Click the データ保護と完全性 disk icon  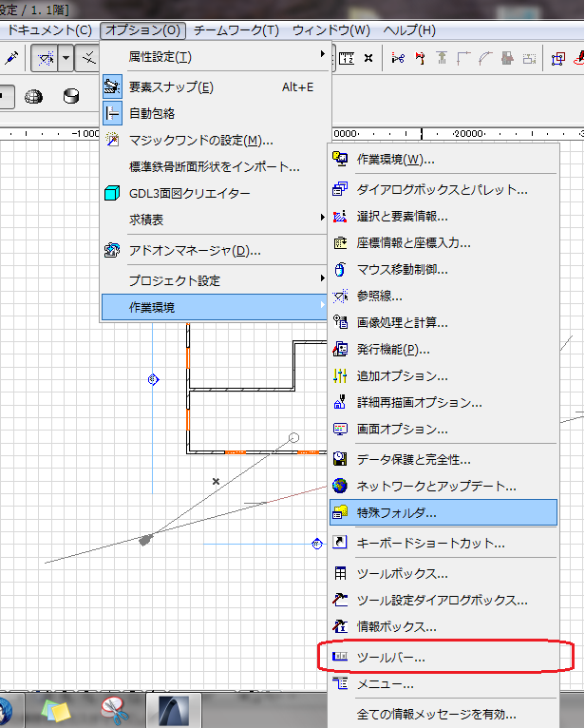click(340, 460)
